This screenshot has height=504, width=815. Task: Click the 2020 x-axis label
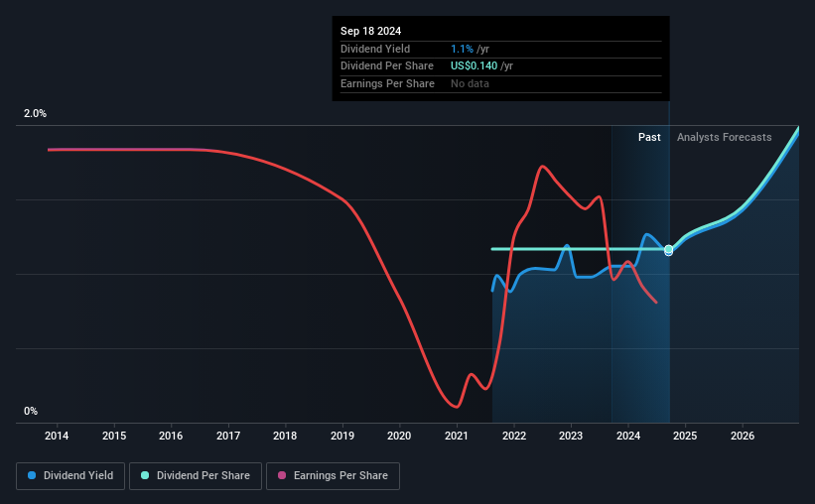(399, 436)
